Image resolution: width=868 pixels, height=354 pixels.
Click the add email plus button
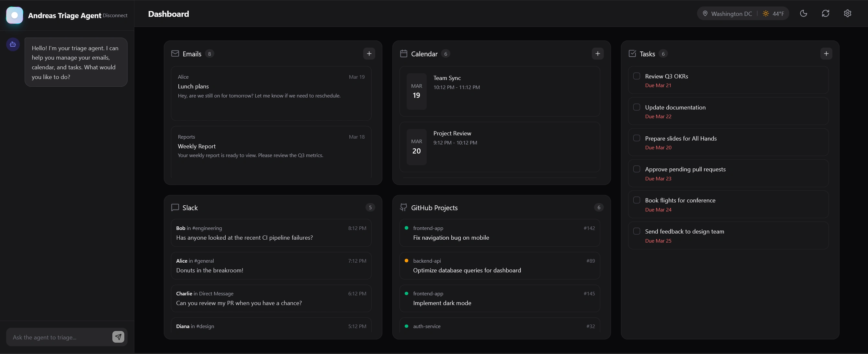[x=369, y=54]
